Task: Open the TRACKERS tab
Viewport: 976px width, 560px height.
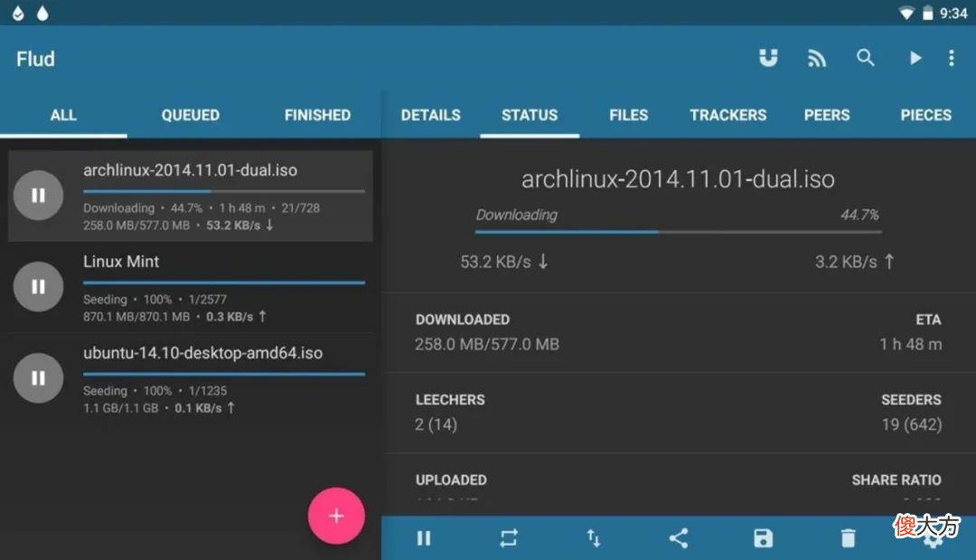Action: pos(728,115)
